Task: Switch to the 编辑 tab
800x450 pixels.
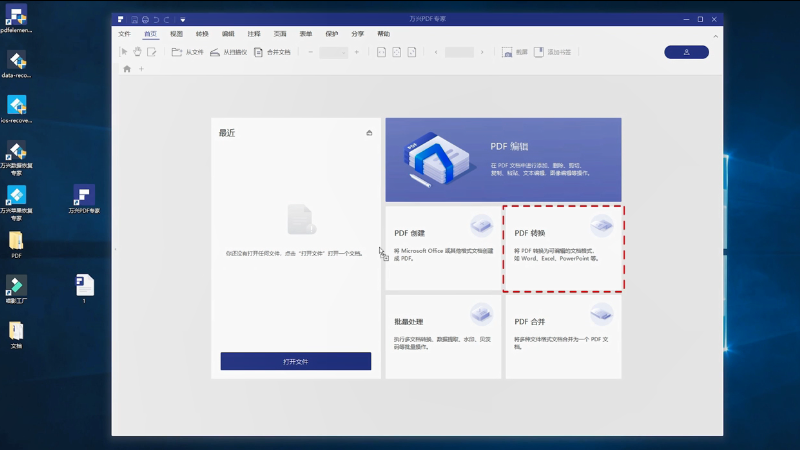Action: click(x=228, y=34)
